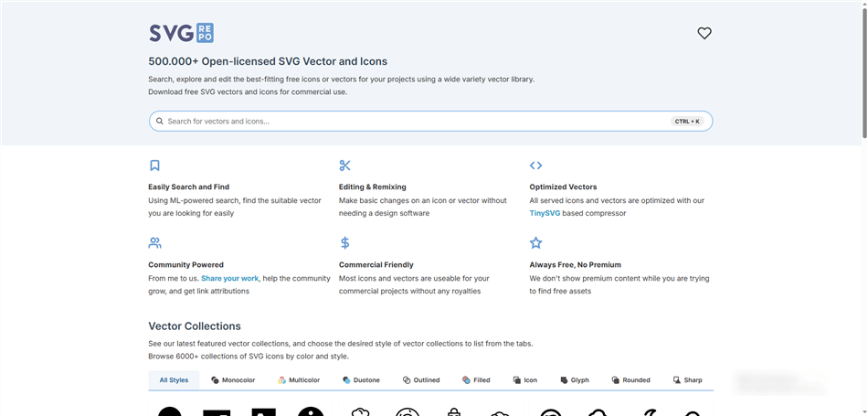Click the bookmark icon above Easily Search

[x=154, y=165]
